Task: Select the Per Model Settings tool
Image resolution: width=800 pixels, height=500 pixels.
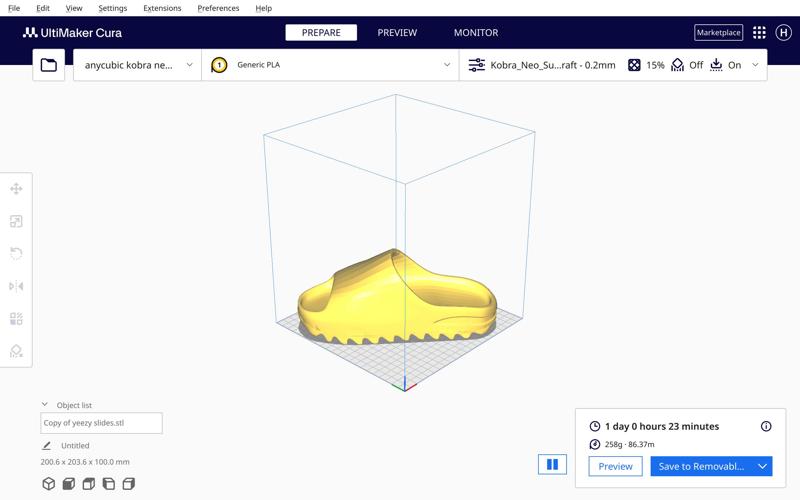Action: pos(16,319)
